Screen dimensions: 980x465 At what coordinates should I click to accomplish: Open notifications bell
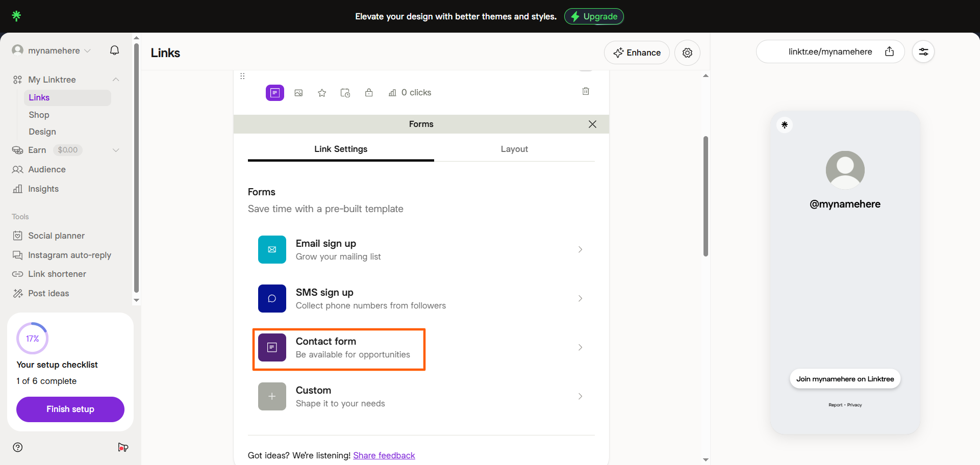click(115, 50)
